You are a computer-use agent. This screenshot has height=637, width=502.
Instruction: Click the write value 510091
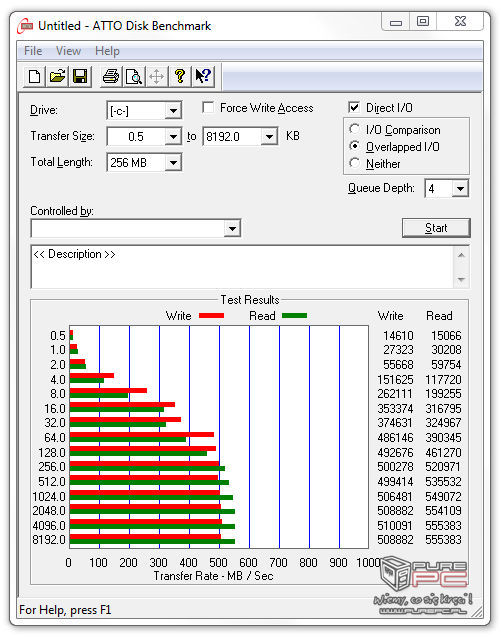pos(395,526)
